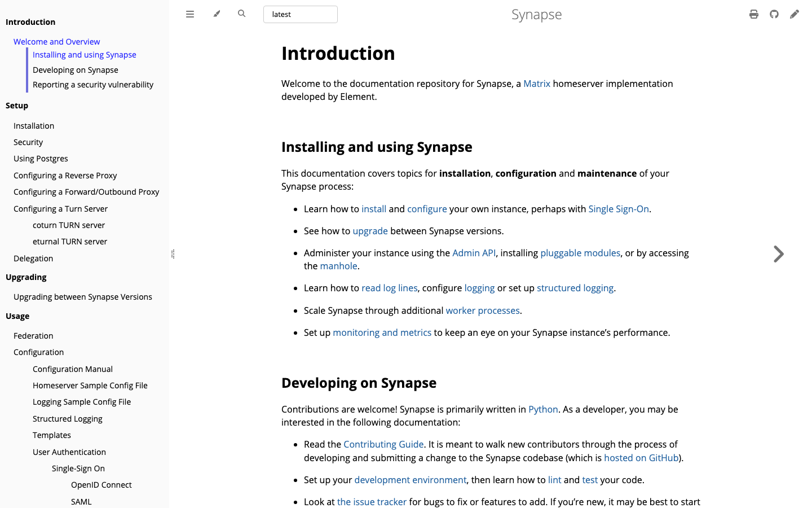Click the worker processes link
Screen dimensions: 812x508
(x=482, y=310)
